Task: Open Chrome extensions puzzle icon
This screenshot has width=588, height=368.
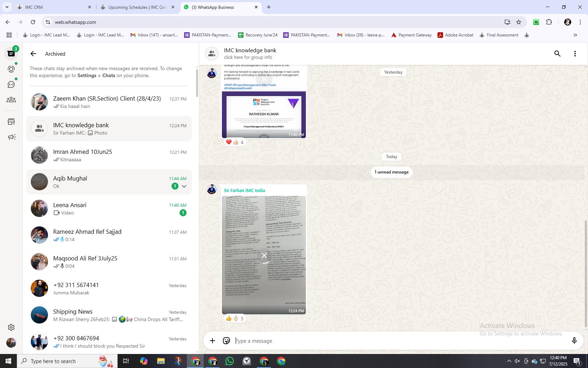Action: click(x=549, y=22)
